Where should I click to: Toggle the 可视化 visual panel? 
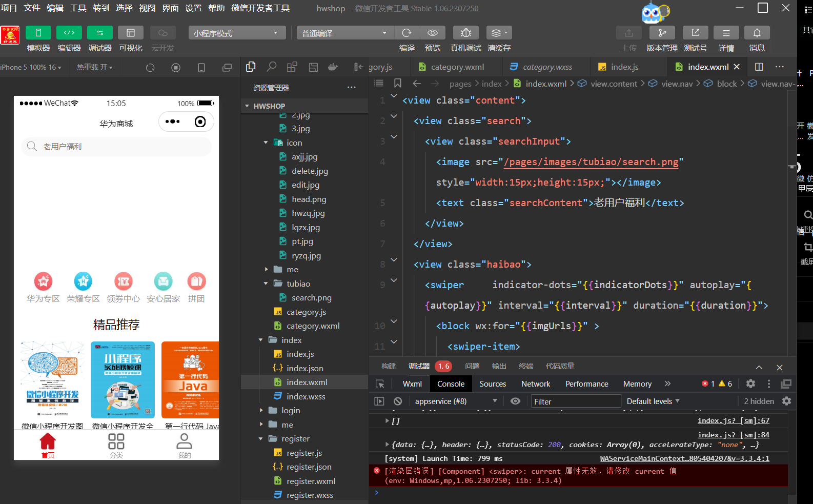click(131, 33)
